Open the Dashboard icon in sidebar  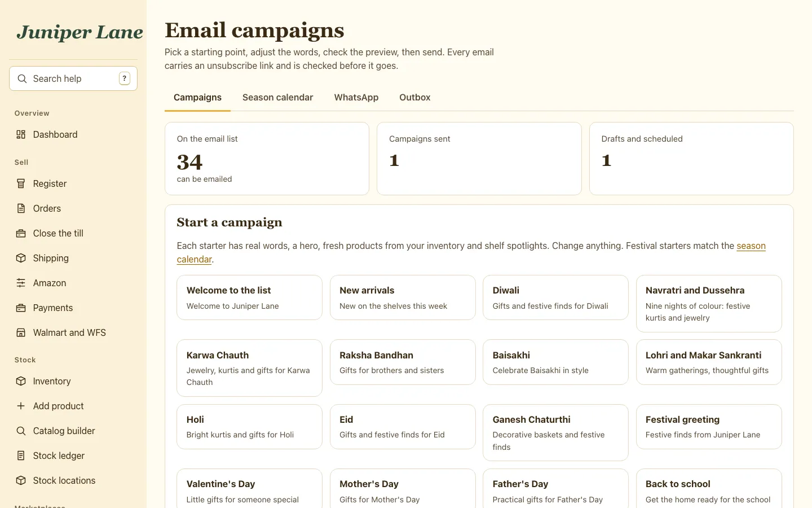21,134
